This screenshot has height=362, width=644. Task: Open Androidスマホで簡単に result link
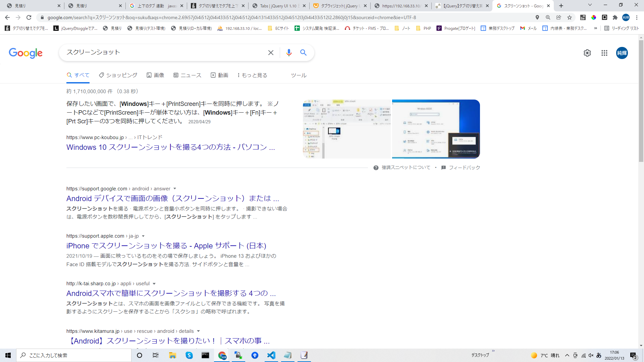coord(171,293)
